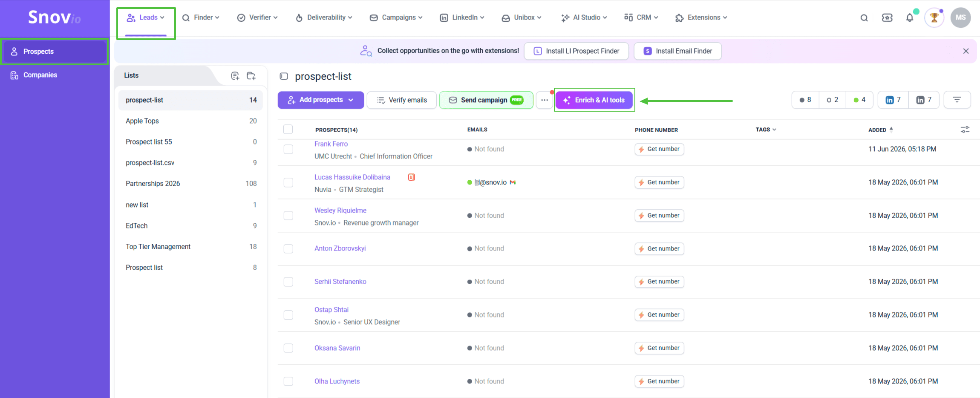Open Enrich & AI tools
This screenshot has width=980, height=398.
[594, 100]
